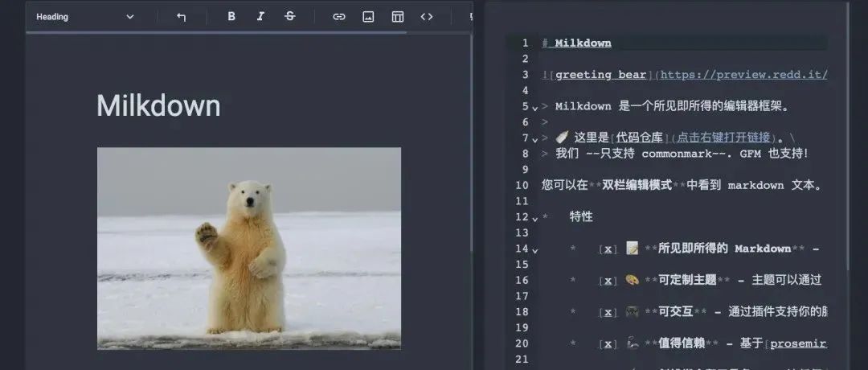Toggle the [x] checkbox on line 16
This screenshot has width=868, height=370.
pos(608,280)
